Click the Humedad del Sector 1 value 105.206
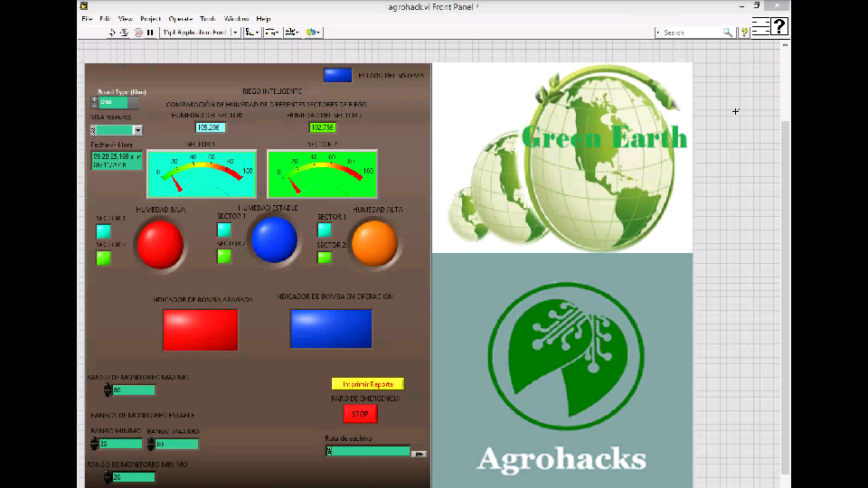The height and width of the screenshot is (488, 868). (210, 127)
